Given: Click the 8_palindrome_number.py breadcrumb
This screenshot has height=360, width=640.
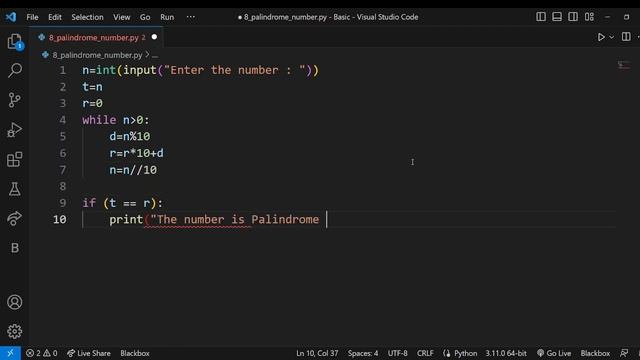Looking at the screenshot, I should pos(97,55).
